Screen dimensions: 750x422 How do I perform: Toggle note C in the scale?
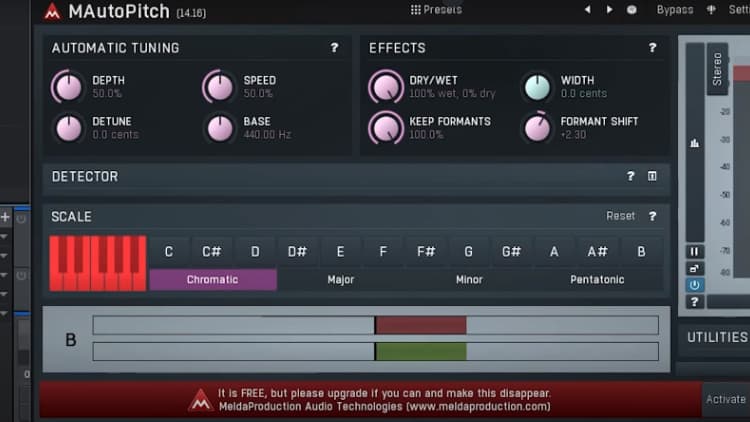tap(169, 252)
